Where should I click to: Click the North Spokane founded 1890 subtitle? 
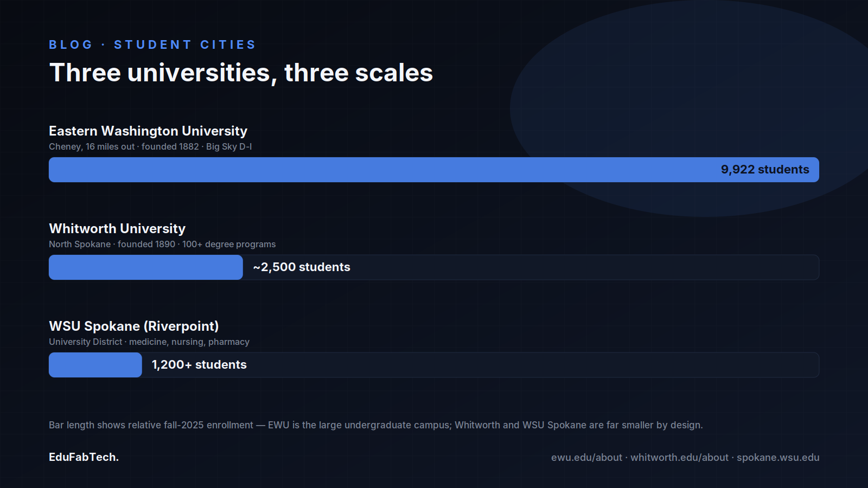(x=162, y=244)
